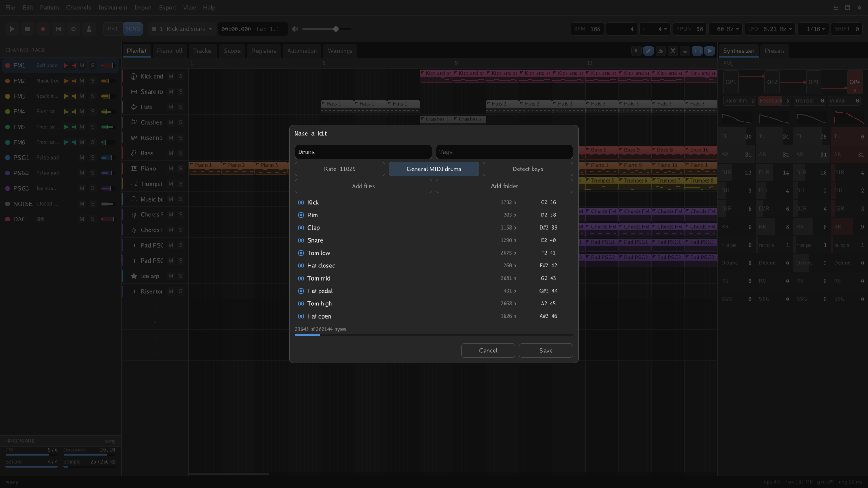Viewport: 868px width, 488px height.
Task: Toggle the Snare sample radio button
Action: (x=301, y=240)
